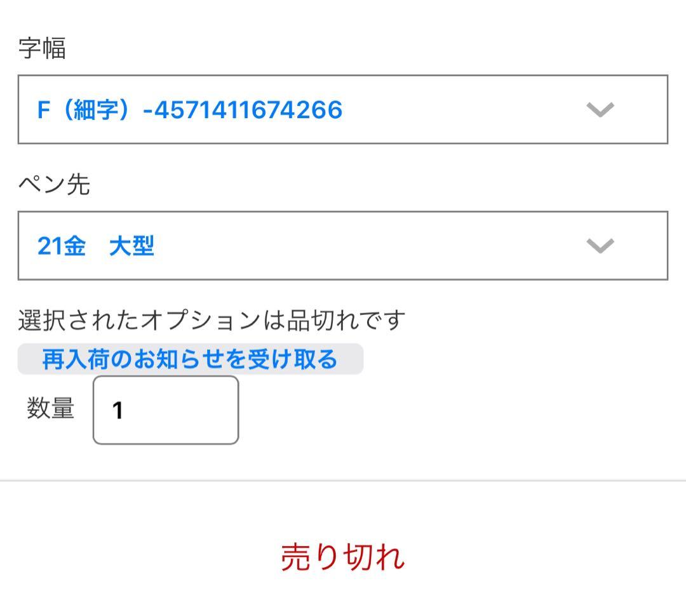Click the chevron arrow in the ペン先 dropdown

click(600, 246)
